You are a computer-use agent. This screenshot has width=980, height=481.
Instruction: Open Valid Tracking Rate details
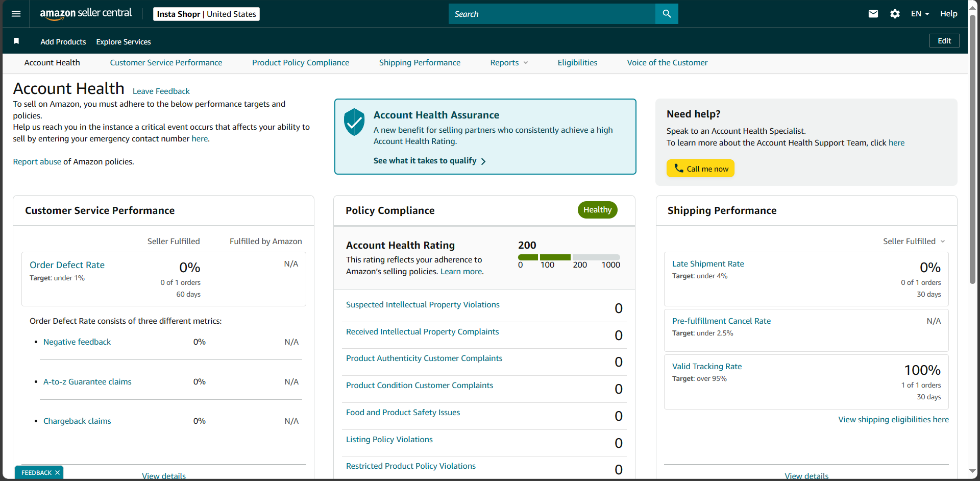(707, 367)
